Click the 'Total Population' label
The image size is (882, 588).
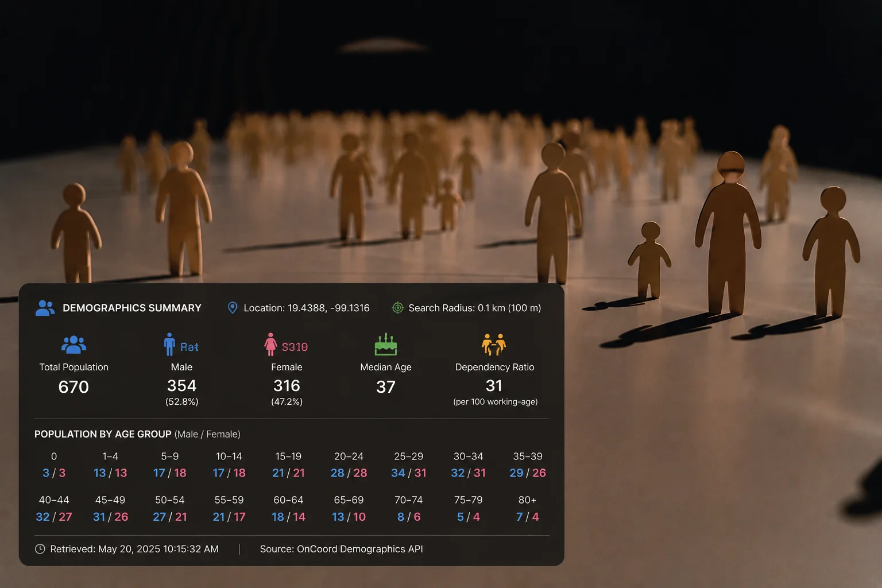[73, 367]
